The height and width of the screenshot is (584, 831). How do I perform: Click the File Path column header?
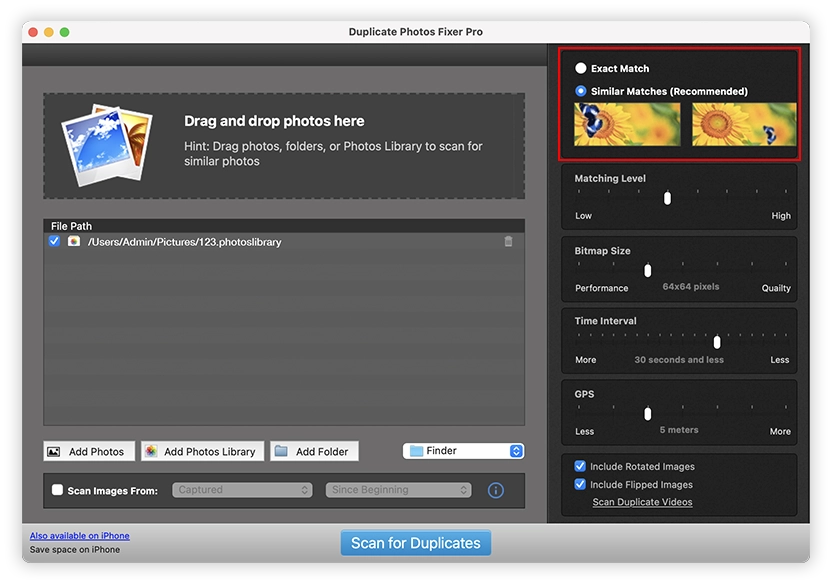coord(284,226)
